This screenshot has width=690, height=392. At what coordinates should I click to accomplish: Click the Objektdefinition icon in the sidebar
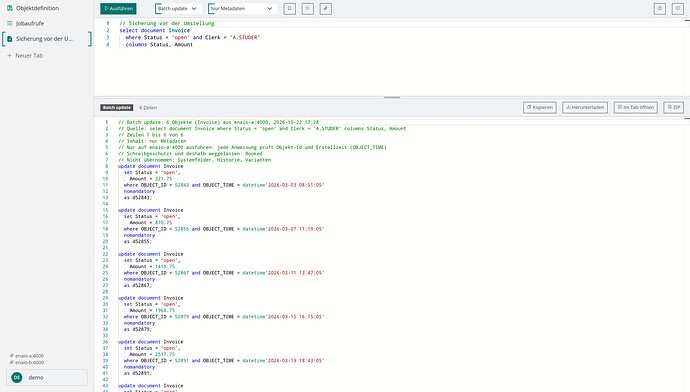(10, 8)
